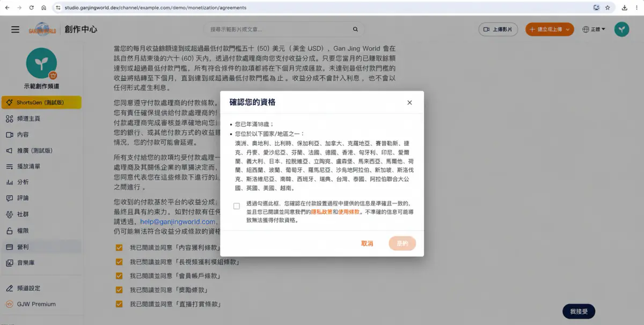Click 取消 in the dialog
The image size is (644, 325).
367,243
